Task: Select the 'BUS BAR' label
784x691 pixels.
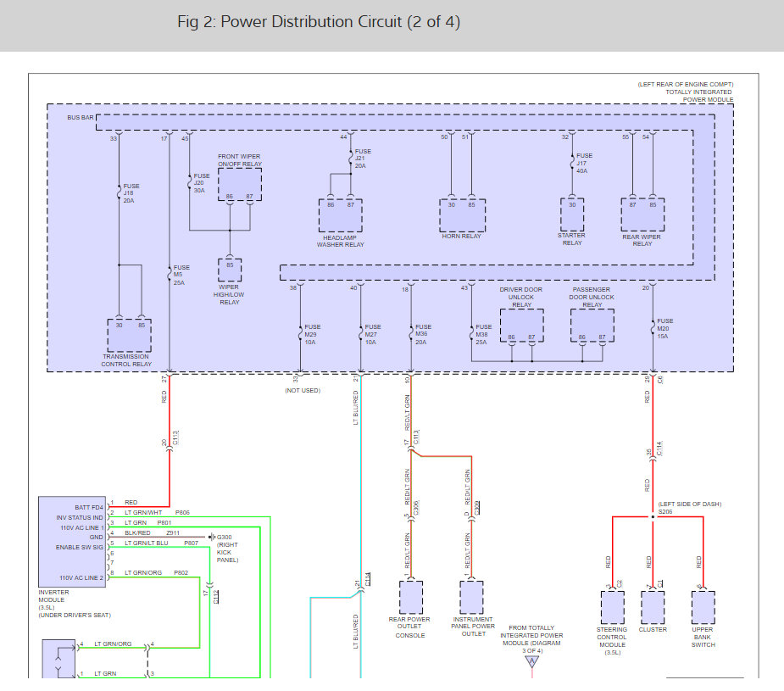Action: (81, 118)
